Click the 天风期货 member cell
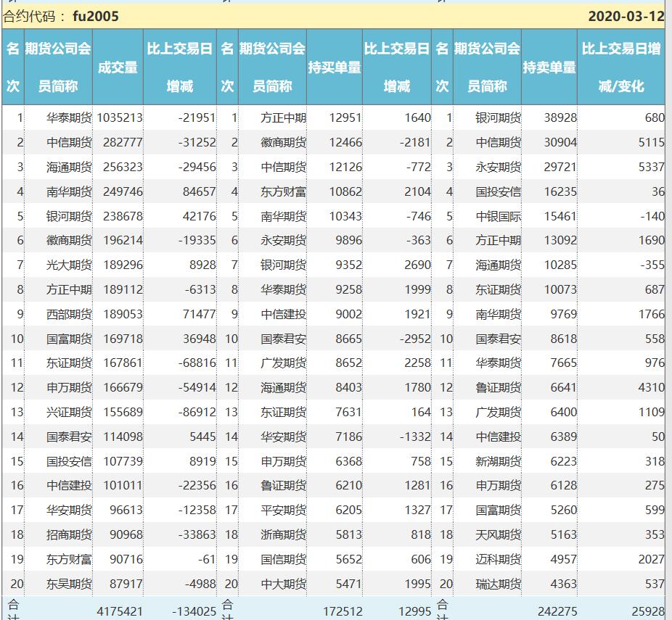 pos(498,534)
